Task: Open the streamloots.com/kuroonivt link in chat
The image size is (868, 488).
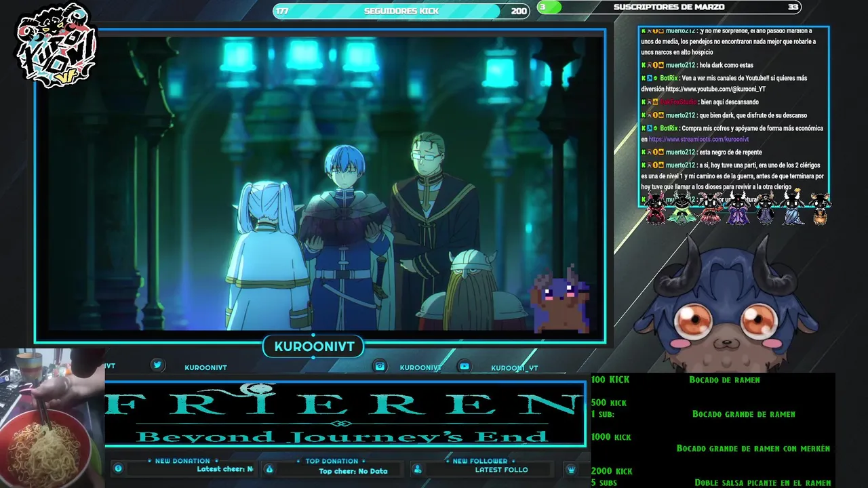Action: pos(698,140)
